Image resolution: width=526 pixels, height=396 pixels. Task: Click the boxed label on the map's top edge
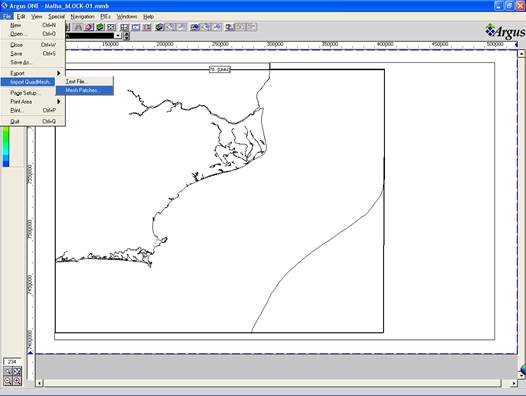[220, 69]
